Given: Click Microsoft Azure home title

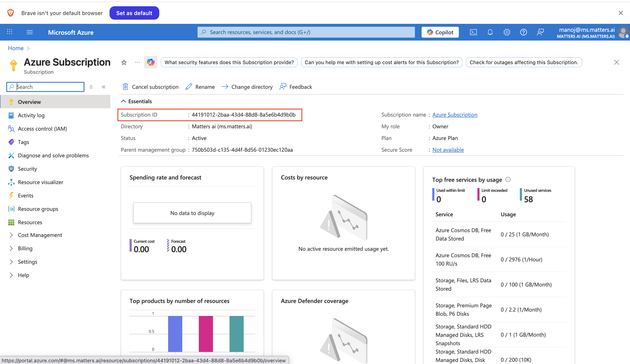Looking at the screenshot, I should [71, 32].
